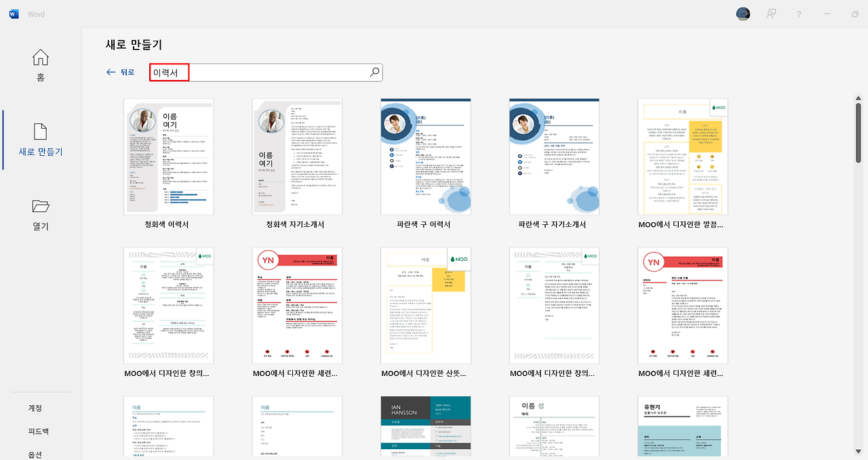Open the folder icon for Open
The image size is (868, 460).
click(41, 207)
